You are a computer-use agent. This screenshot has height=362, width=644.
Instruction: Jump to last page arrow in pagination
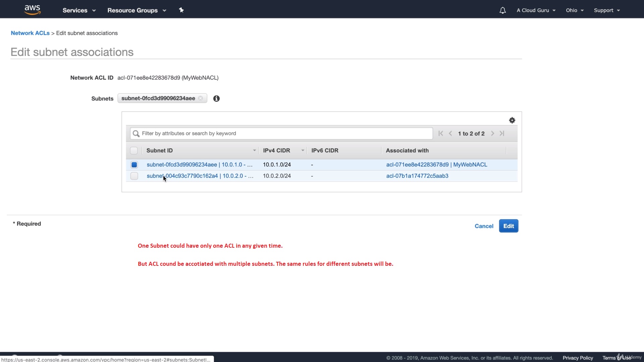pyautogui.click(x=502, y=133)
